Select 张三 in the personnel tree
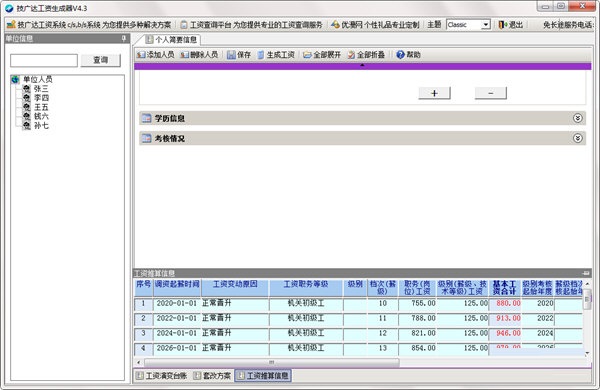 tap(41, 89)
